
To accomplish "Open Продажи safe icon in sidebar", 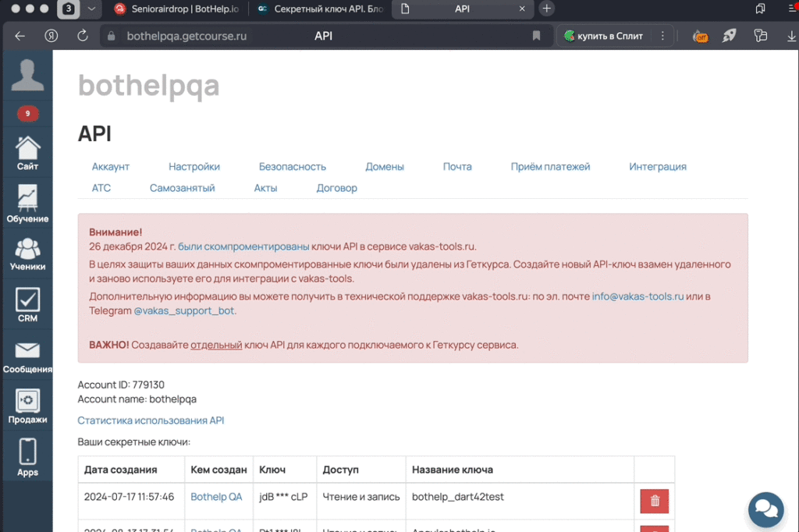I will point(27,406).
